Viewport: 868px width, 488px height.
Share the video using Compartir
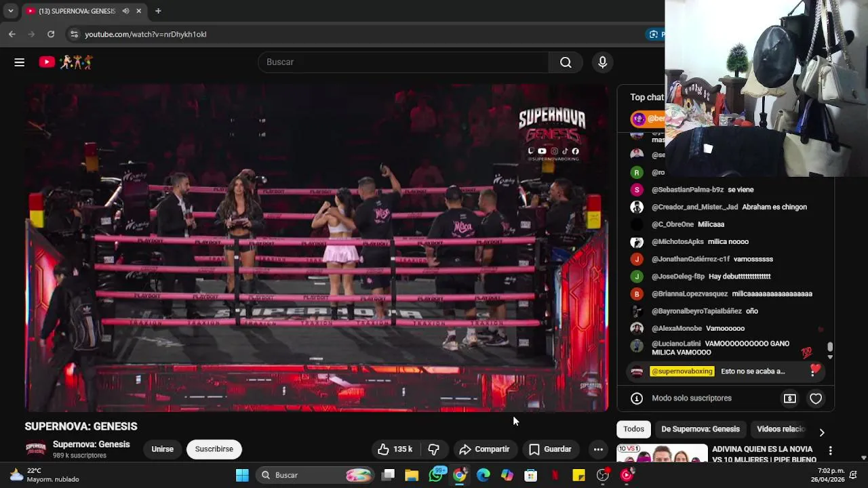pyautogui.click(x=484, y=449)
